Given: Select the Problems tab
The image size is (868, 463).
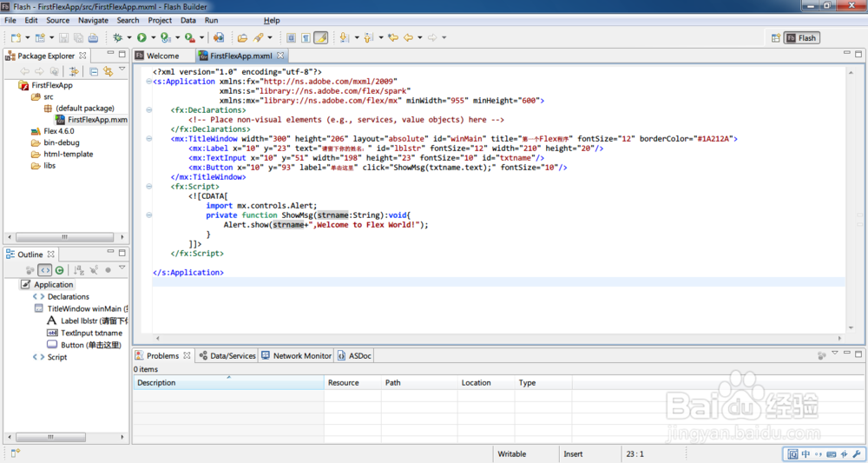Looking at the screenshot, I should coord(163,355).
